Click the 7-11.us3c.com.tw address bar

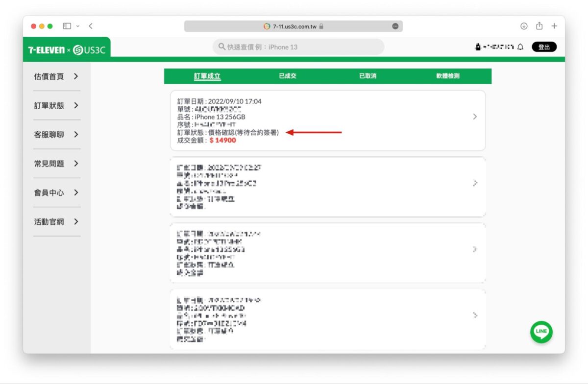click(x=294, y=26)
